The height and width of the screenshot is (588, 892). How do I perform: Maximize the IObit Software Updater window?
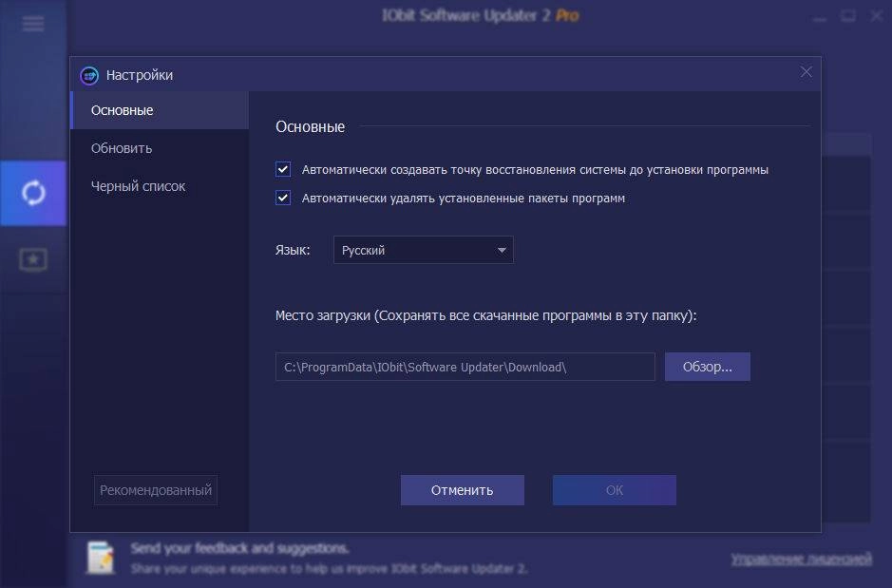pos(848,16)
